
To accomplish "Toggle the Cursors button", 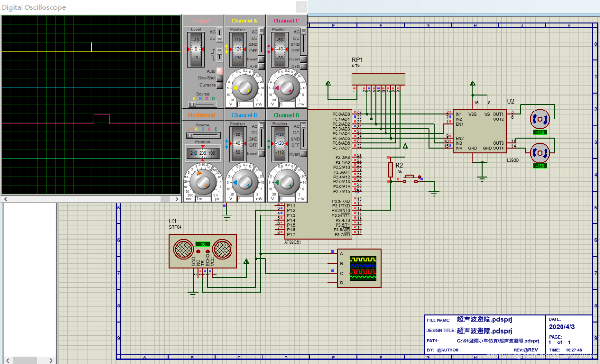I will 219,85.
